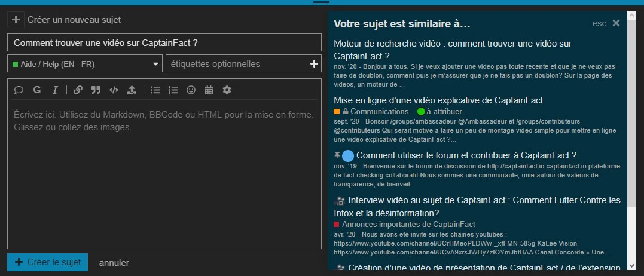Click the Créer le sujet button
Viewport: 644px width, 276px height.
pos(47,262)
